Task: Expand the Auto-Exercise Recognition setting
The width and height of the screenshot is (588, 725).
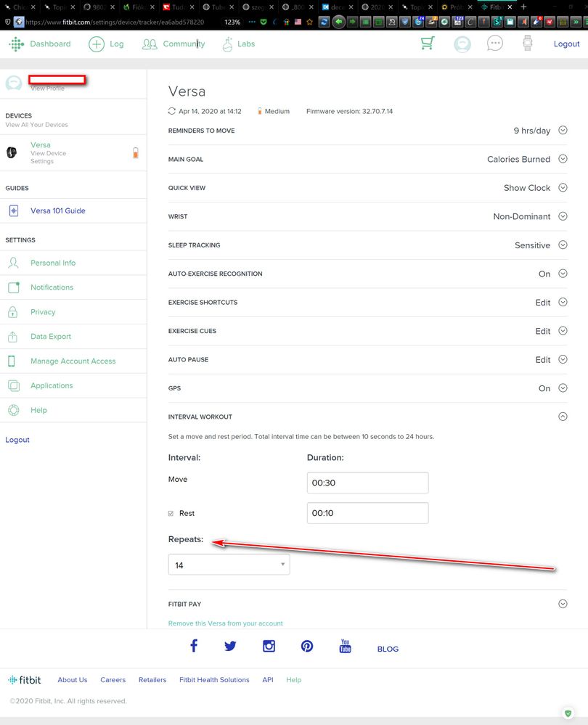Action: point(563,274)
